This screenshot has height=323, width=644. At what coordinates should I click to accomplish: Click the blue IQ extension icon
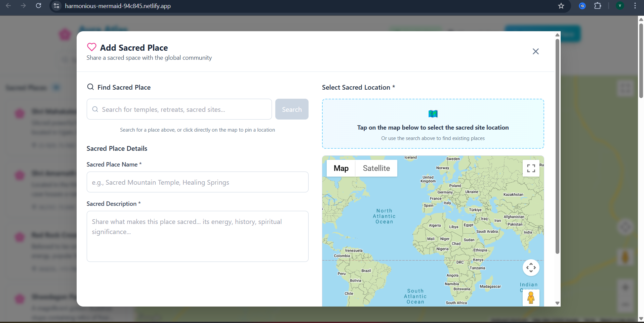click(x=582, y=6)
